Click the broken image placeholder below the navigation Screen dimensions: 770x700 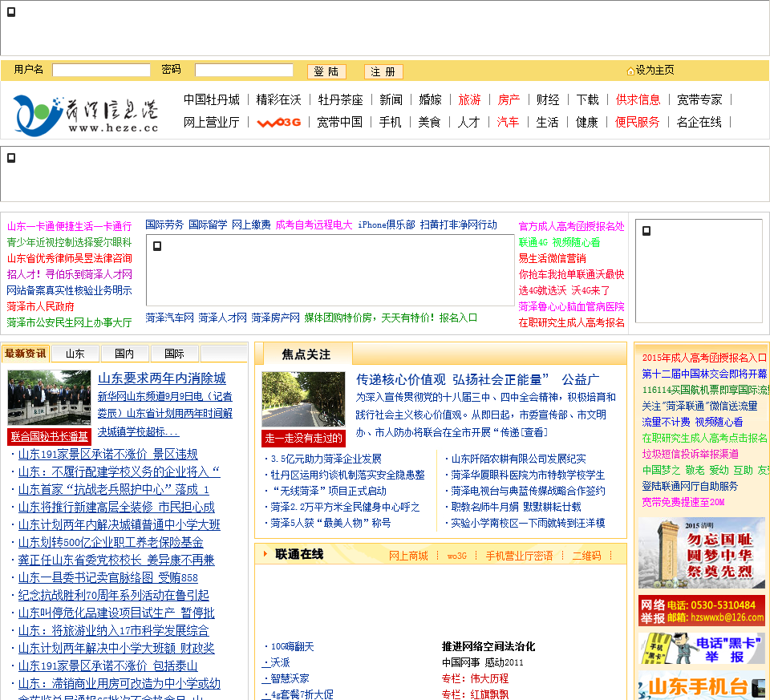(11, 158)
